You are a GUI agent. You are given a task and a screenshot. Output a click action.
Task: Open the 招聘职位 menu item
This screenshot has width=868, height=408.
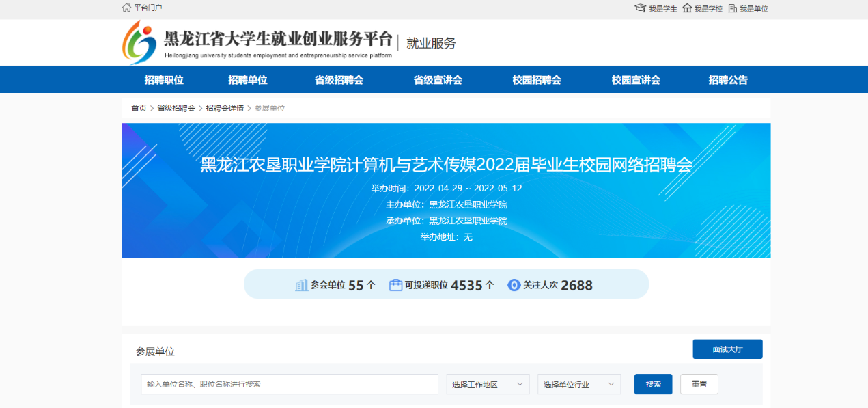[x=164, y=80]
